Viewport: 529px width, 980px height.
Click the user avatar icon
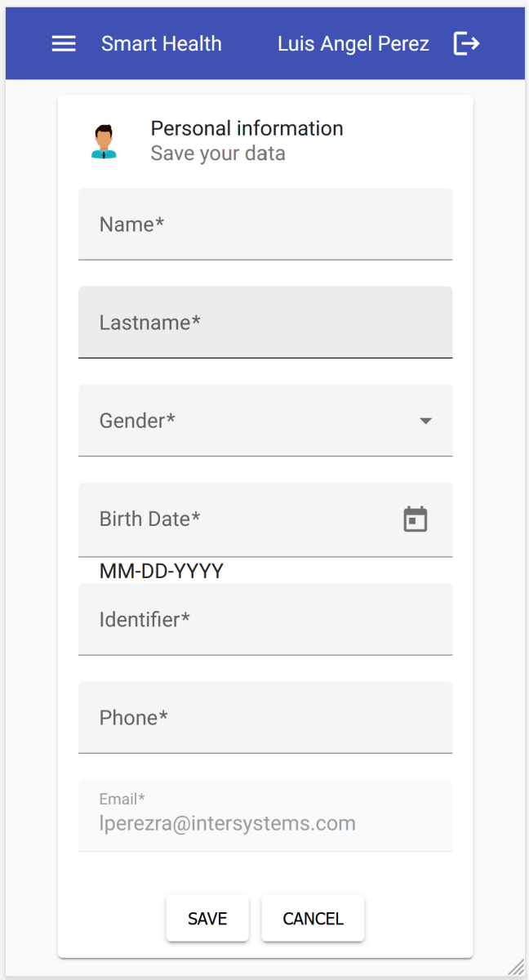(104, 141)
